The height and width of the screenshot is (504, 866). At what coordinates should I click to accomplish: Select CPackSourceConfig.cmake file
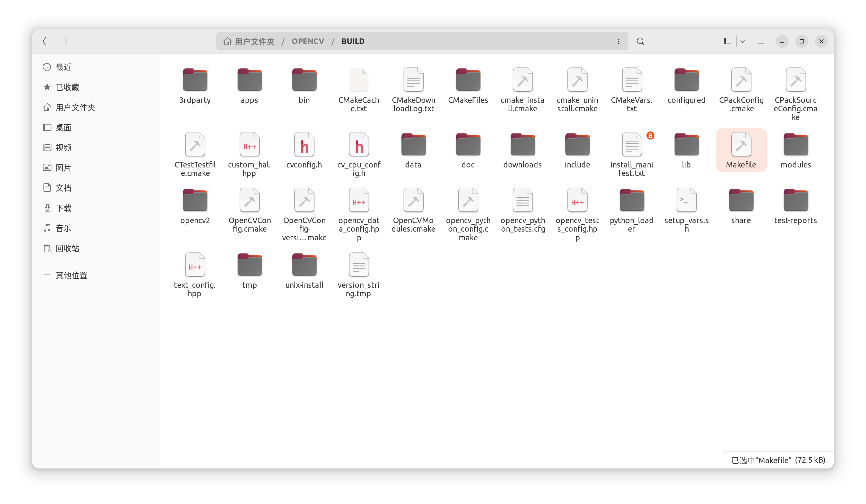795,94
